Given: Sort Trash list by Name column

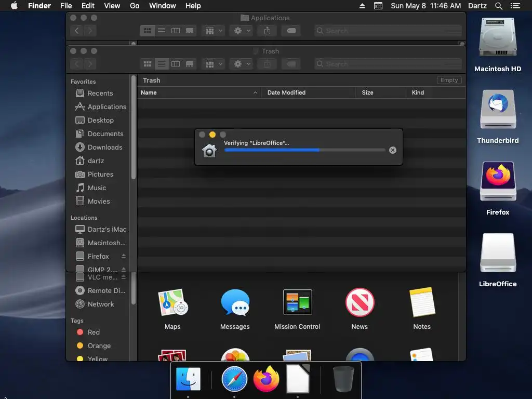Looking at the screenshot, I should click(x=199, y=92).
